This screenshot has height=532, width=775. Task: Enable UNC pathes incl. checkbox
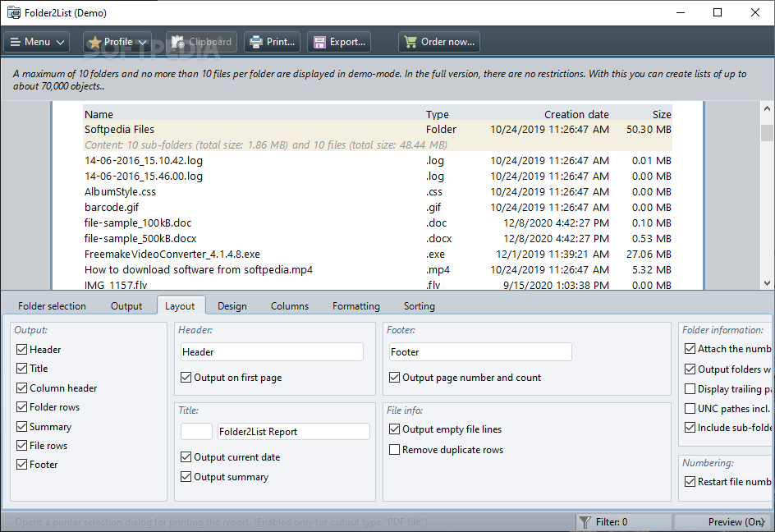tap(690, 408)
